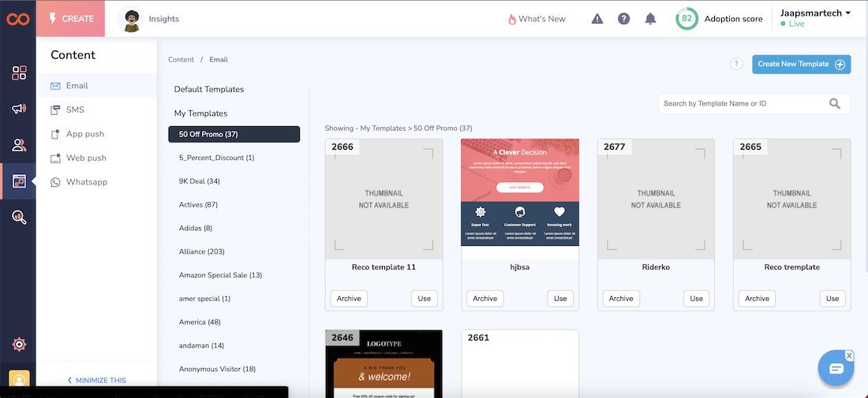
Task: Open the audience users icon in sidebar
Action: coord(19,145)
